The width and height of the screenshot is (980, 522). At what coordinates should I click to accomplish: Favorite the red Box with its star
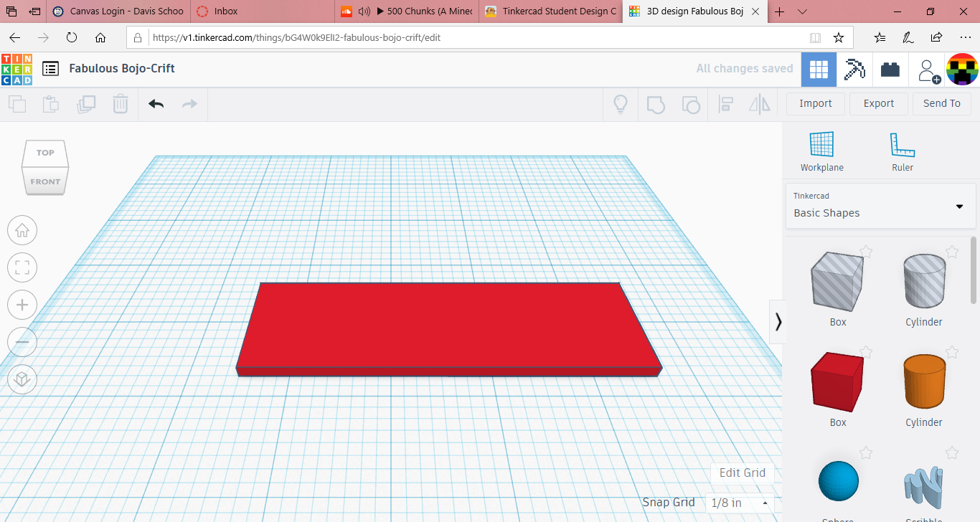[x=866, y=352]
